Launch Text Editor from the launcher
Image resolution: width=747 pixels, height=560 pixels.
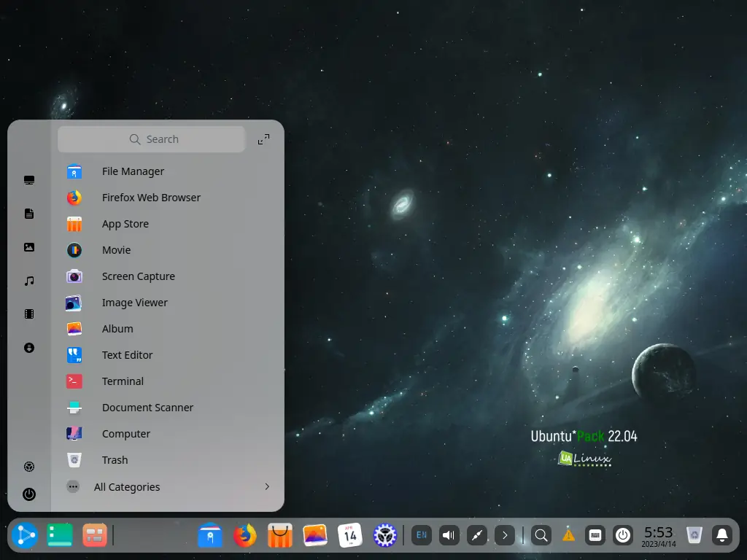point(168,355)
